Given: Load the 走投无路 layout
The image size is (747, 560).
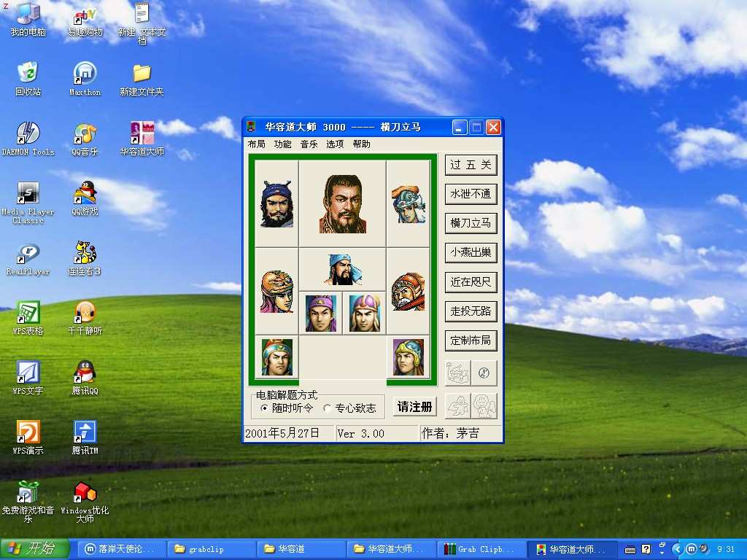Looking at the screenshot, I should coord(471,311).
